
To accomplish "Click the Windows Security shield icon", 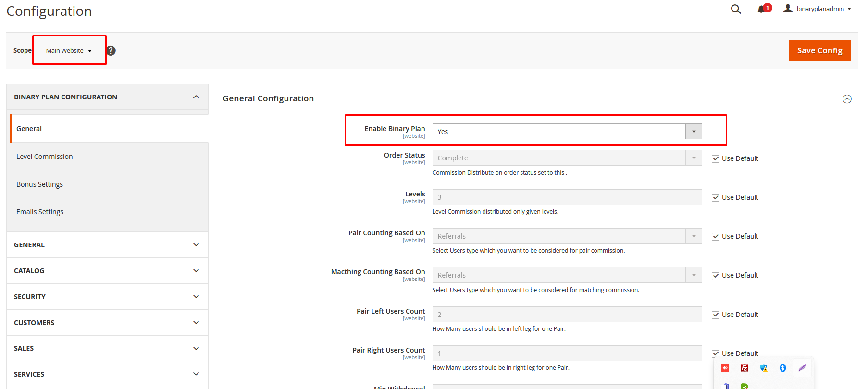I will [764, 368].
